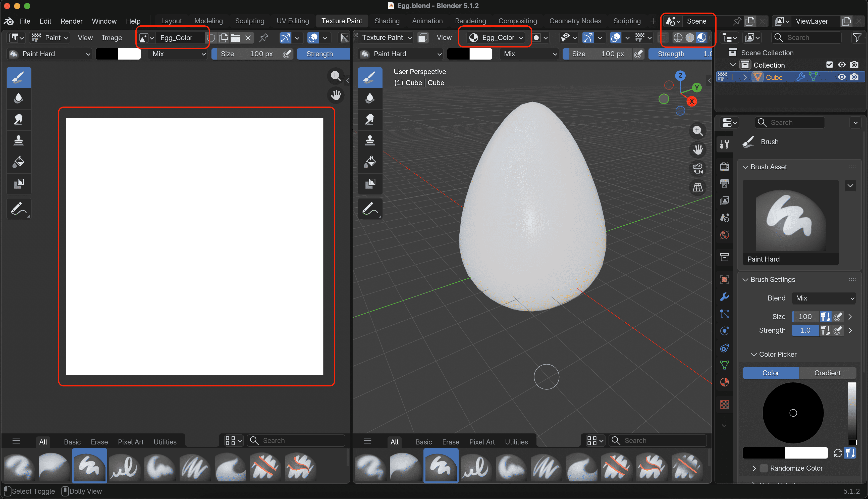The image size is (868, 499).
Task: Select the Fill bucket tool in 3D viewport
Action: (370, 162)
